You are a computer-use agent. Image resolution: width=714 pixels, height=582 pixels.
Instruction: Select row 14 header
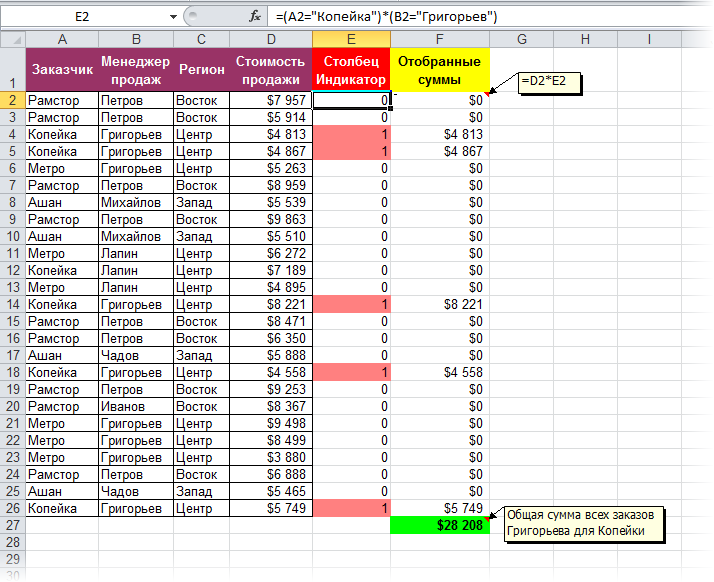[x=13, y=304]
